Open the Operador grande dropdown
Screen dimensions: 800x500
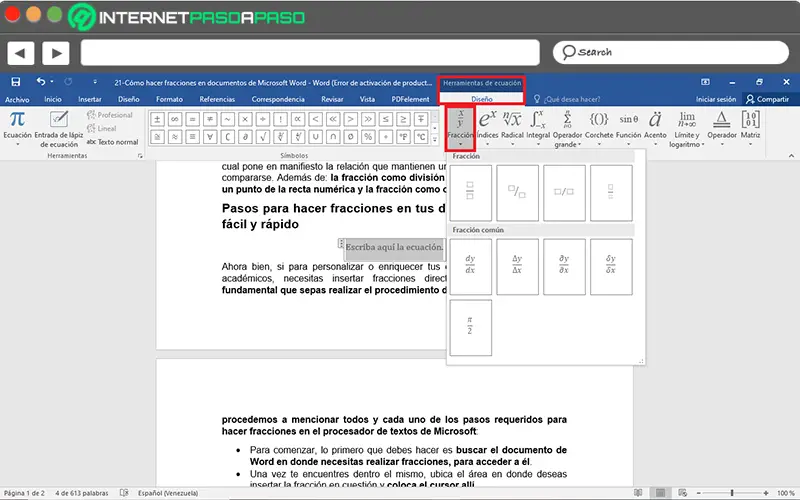point(567,129)
